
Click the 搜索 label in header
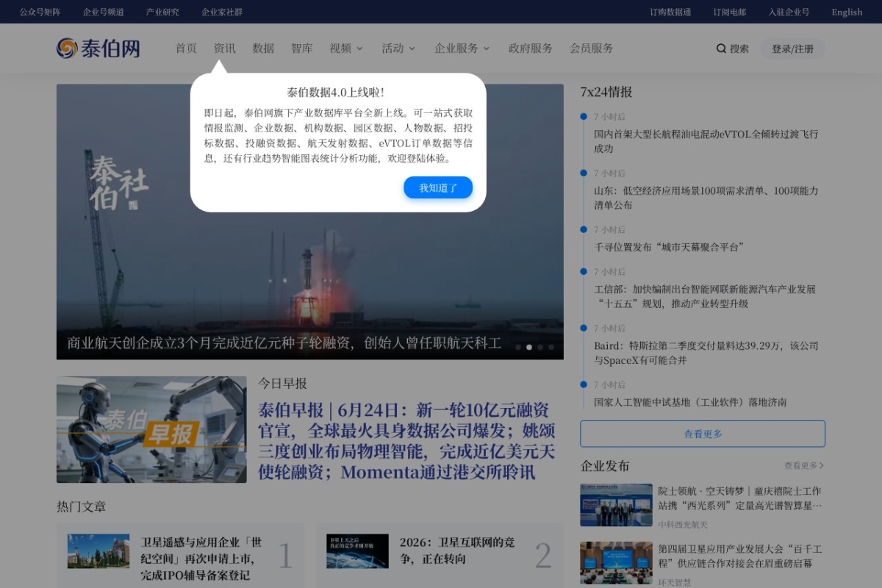coord(739,49)
